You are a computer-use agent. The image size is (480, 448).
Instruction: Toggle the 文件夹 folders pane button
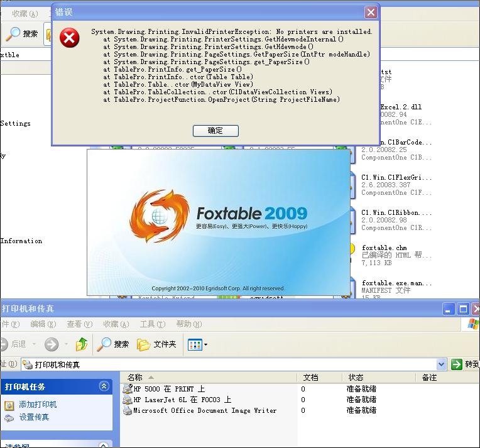pyautogui.click(x=156, y=344)
